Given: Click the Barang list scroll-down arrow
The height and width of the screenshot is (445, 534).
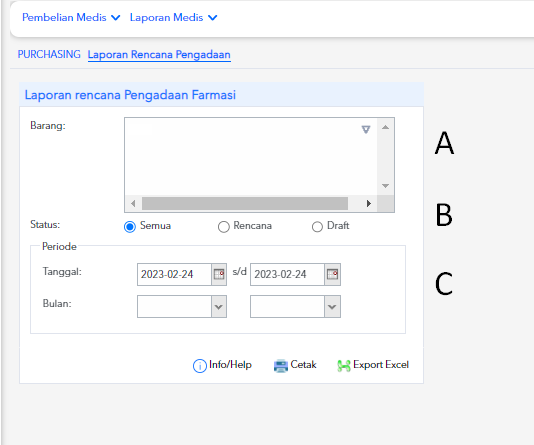Looking at the screenshot, I should pyautogui.click(x=386, y=186).
